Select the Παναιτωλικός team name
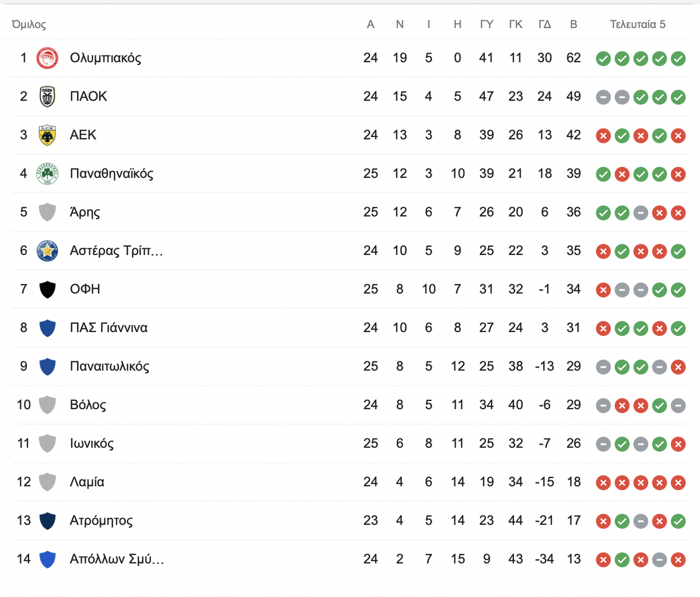This screenshot has height=597, width=700. click(x=110, y=366)
